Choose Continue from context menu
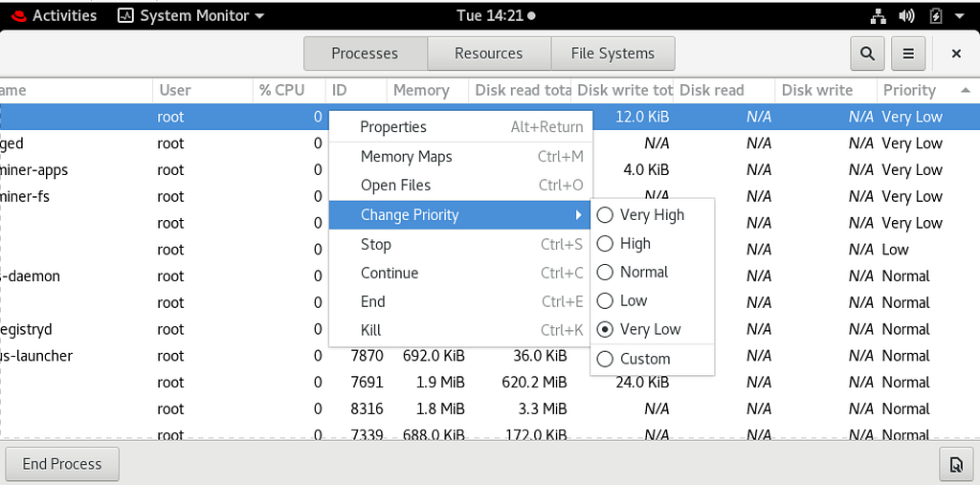Screen dimensions: 980x485 [460, 274]
